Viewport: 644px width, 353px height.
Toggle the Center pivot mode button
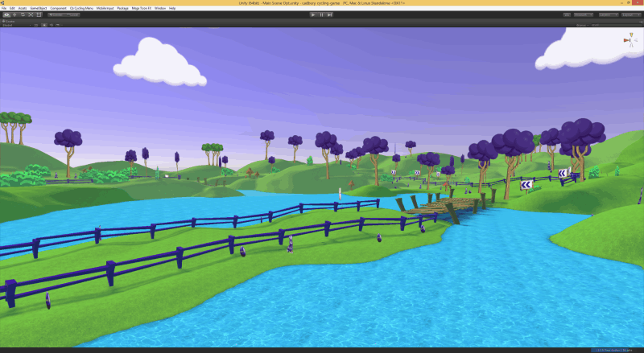(56, 14)
